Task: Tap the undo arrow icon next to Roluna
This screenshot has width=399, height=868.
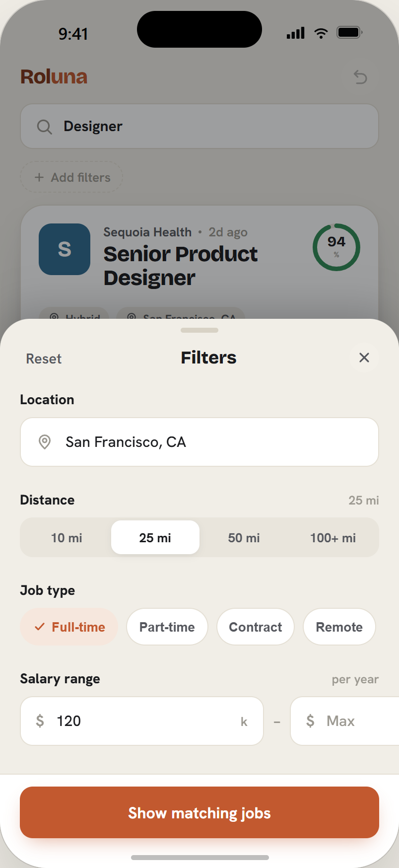Action: [360, 77]
